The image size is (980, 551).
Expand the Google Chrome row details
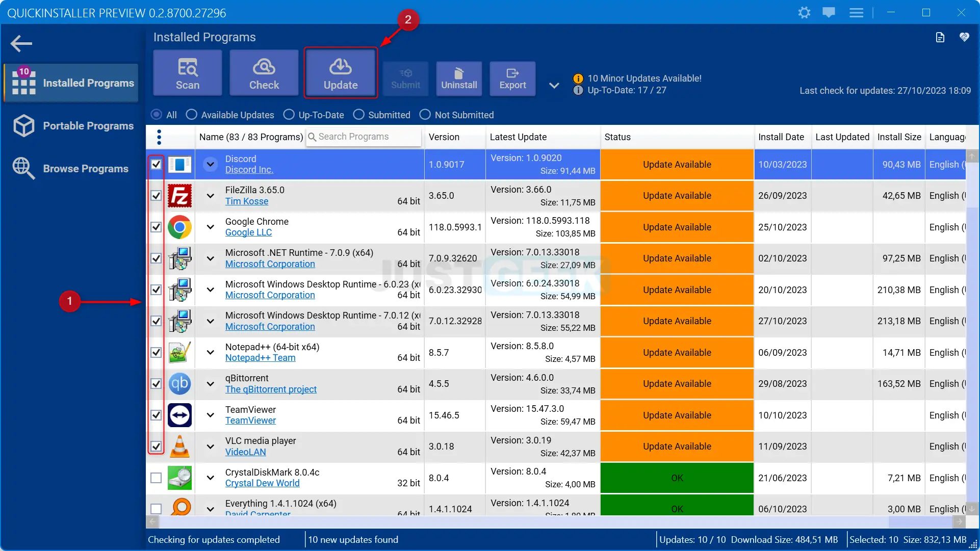210,227
